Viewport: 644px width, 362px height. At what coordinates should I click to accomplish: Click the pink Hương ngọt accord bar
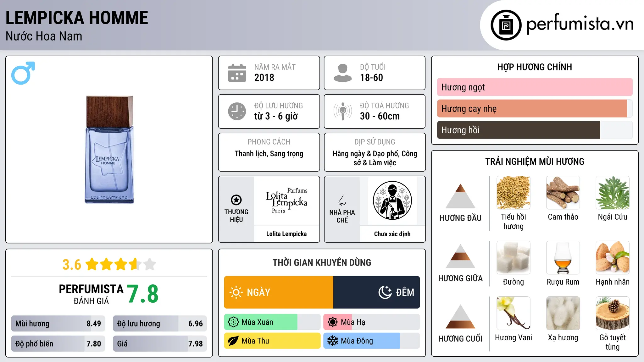(x=535, y=87)
